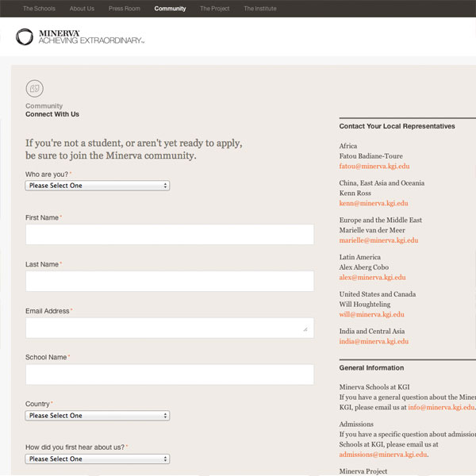
Task: Click the Community speech-bubble icon
Action: tap(34, 88)
